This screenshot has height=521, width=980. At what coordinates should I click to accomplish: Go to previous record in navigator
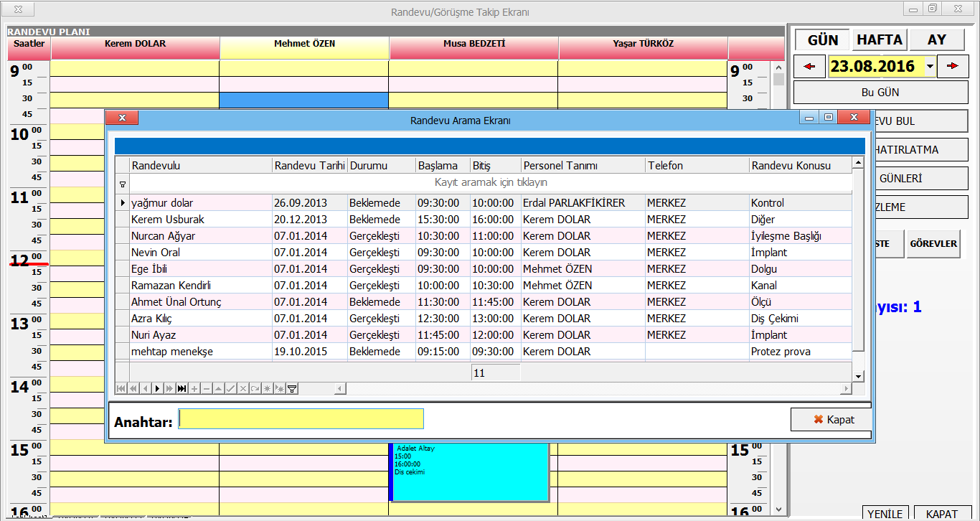click(146, 388)
